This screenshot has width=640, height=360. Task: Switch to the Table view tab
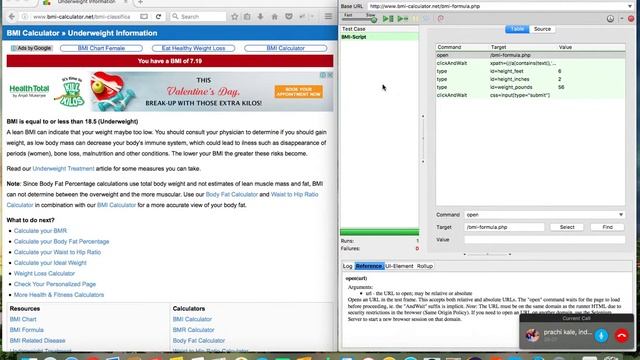click(517, 29)
